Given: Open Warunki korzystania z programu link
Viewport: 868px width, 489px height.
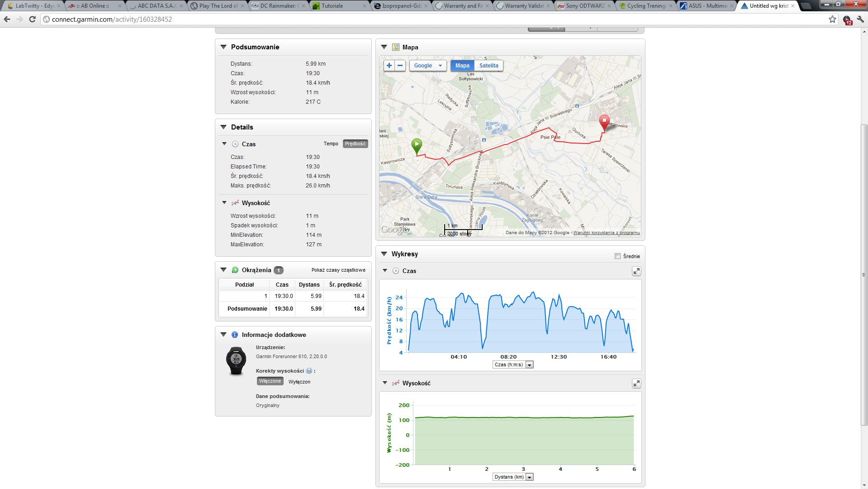Looking at the screenshot, I should click(607, 233).
